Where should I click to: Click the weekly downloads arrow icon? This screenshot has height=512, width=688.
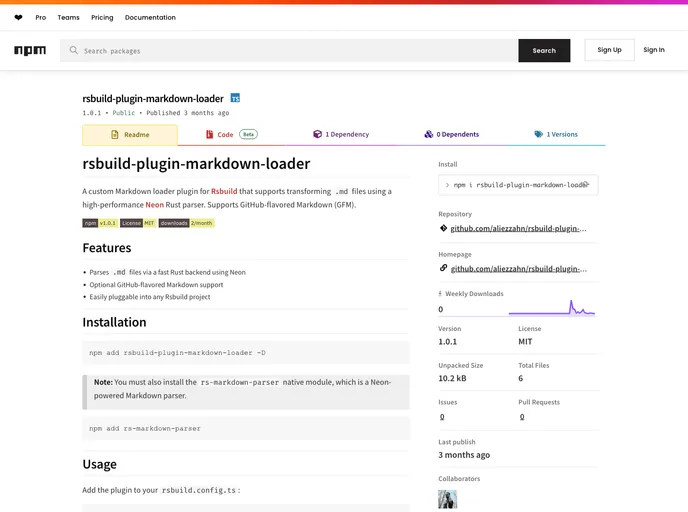pos(440,294)
